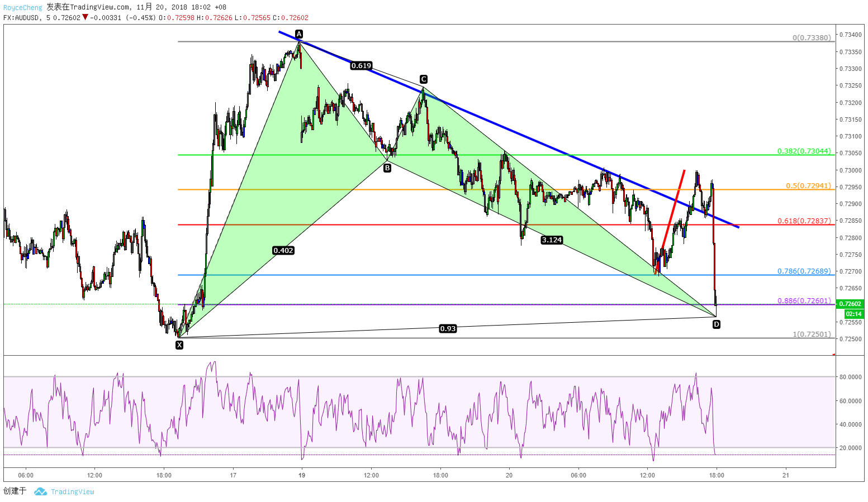868x502 pixels.
Task: Open the TradingView text link
Action: (73, 491)
